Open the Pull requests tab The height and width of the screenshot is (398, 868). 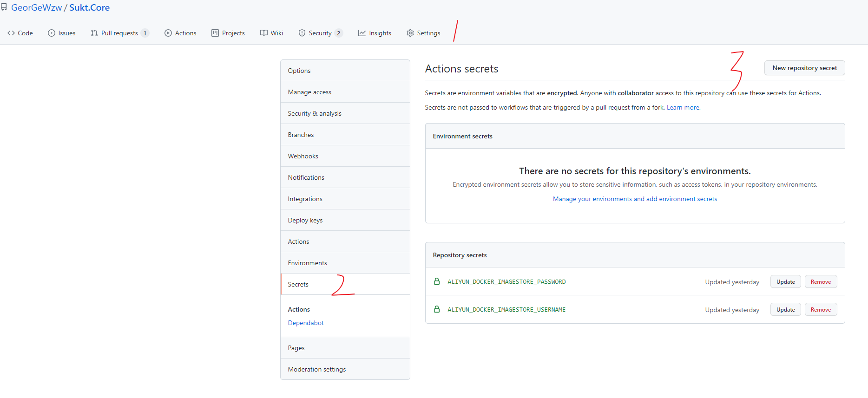click(119, 33)
